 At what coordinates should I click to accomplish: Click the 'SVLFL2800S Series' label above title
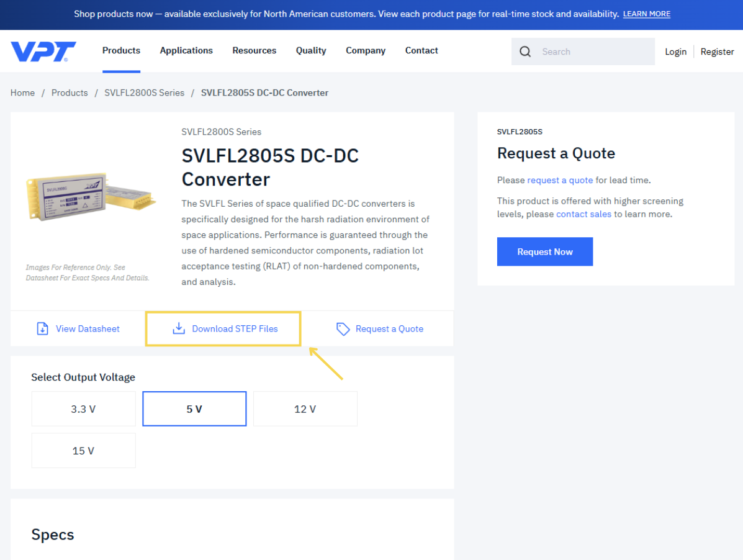pyautogui.click(x=222, y=132)
